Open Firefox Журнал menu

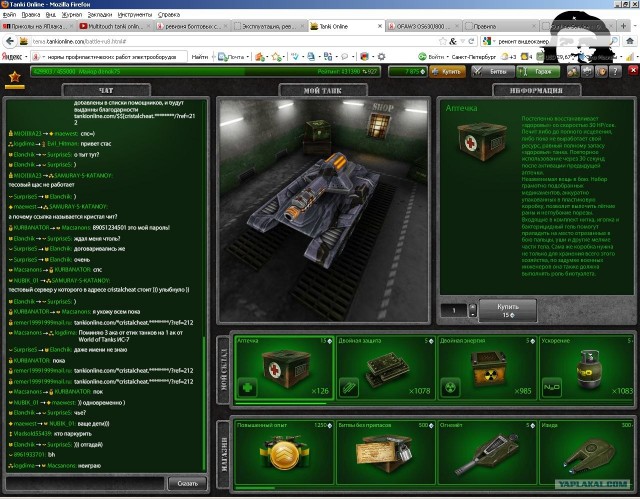[71, 15]
